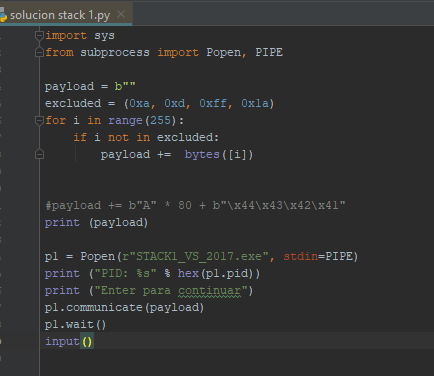Click the underlined word 'continuar'
Image resolution: width=434 pixels, height=376 pixels.
coord(209,291)
